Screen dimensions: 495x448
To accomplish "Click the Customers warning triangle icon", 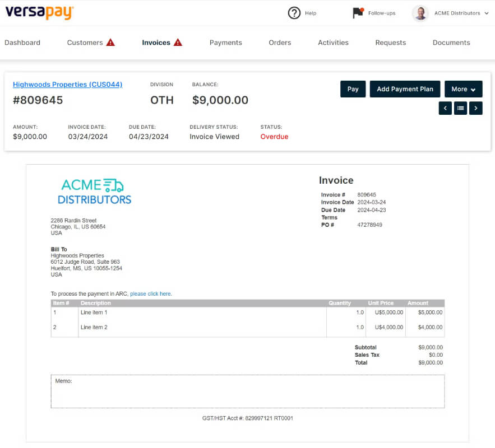I will tap(110, 42).
